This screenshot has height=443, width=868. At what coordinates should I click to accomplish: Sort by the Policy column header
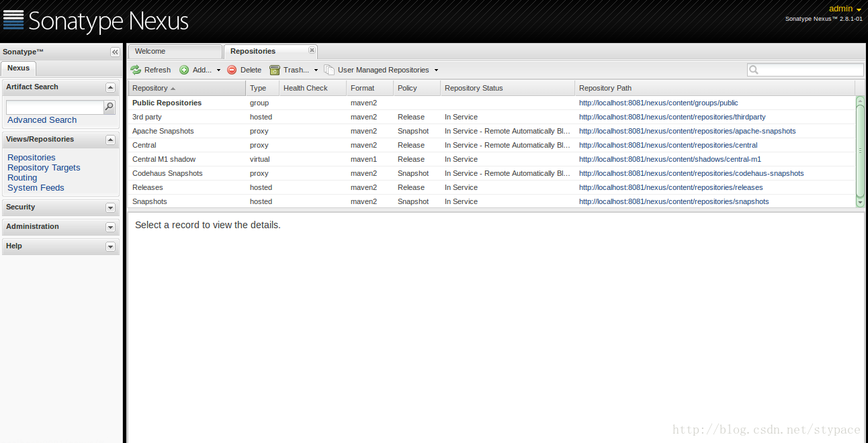point(417,88)
